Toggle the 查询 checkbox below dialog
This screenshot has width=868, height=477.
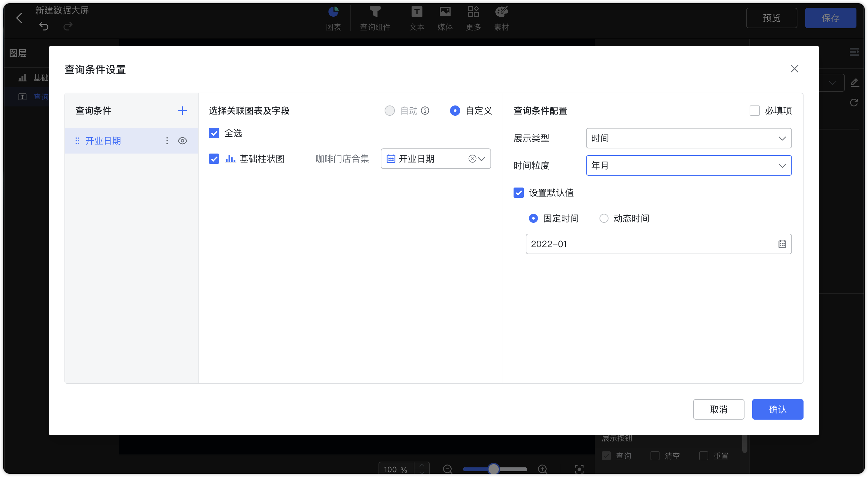coord(606,456)
